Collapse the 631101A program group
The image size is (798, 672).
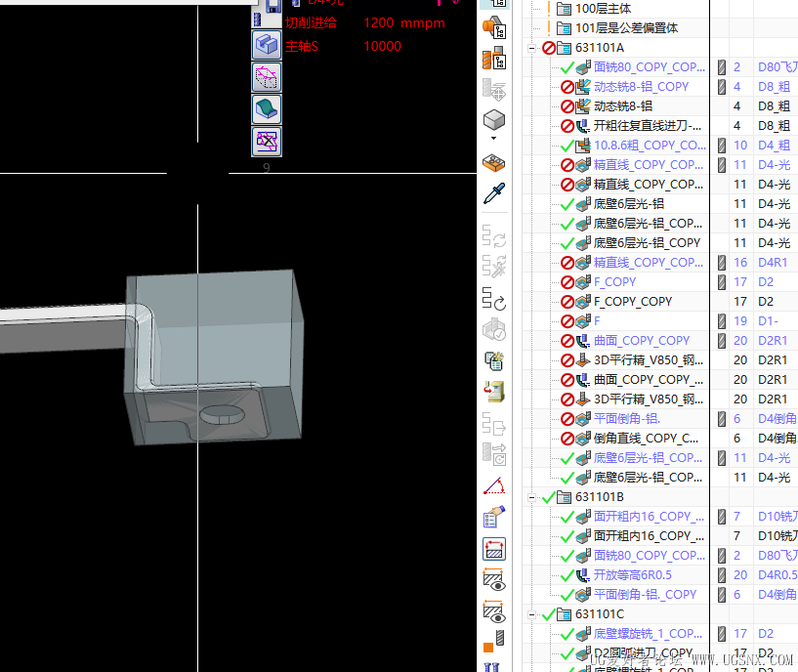tap(531, 49)
